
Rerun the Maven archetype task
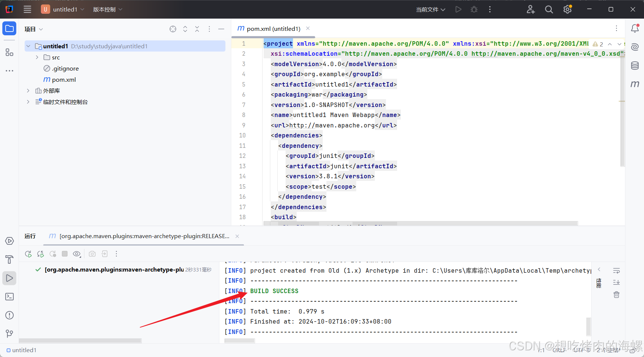(28, 254)
